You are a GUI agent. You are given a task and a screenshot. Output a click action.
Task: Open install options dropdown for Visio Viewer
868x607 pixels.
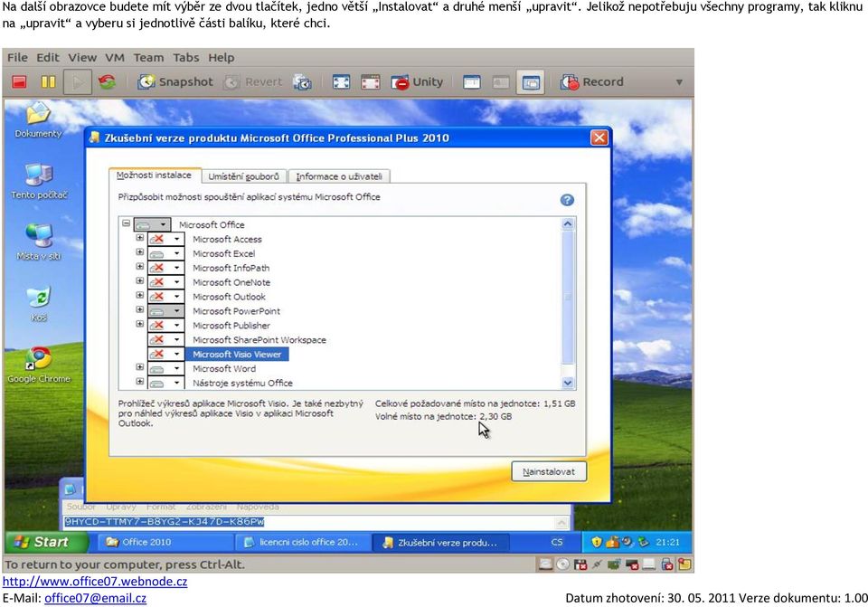point(166,355)
